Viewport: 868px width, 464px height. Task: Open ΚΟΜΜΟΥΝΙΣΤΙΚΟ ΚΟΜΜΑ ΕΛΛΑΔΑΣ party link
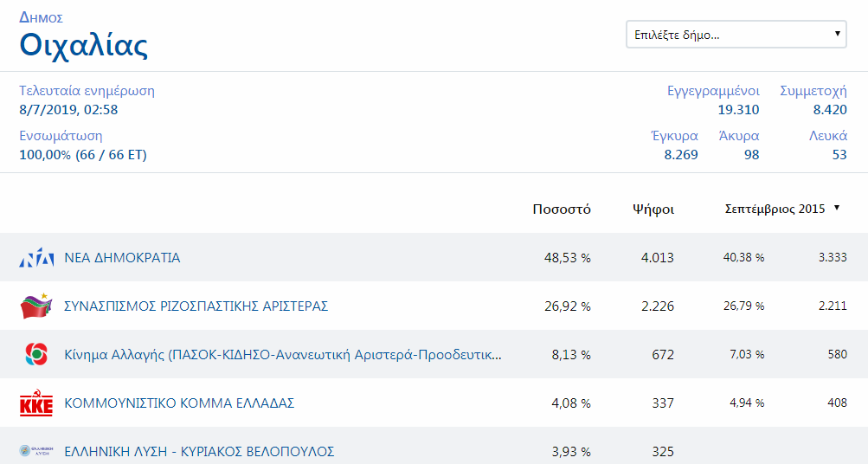[179, 403]
